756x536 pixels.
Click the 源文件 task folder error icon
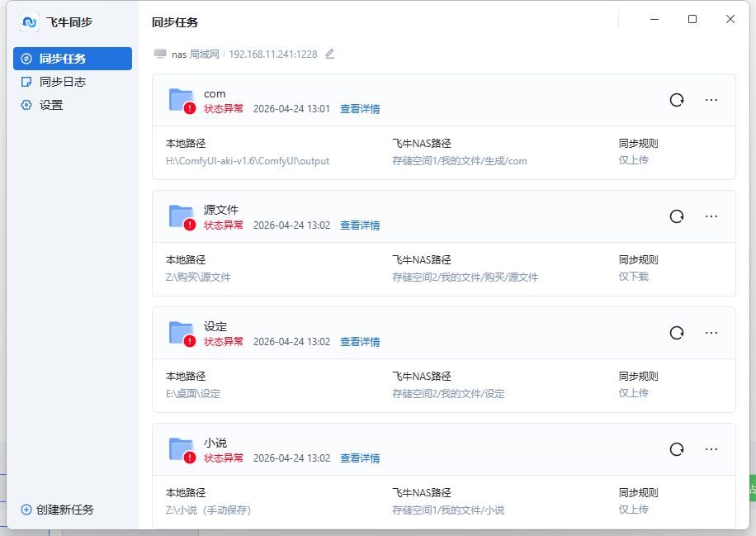click(x=182, y=217)
